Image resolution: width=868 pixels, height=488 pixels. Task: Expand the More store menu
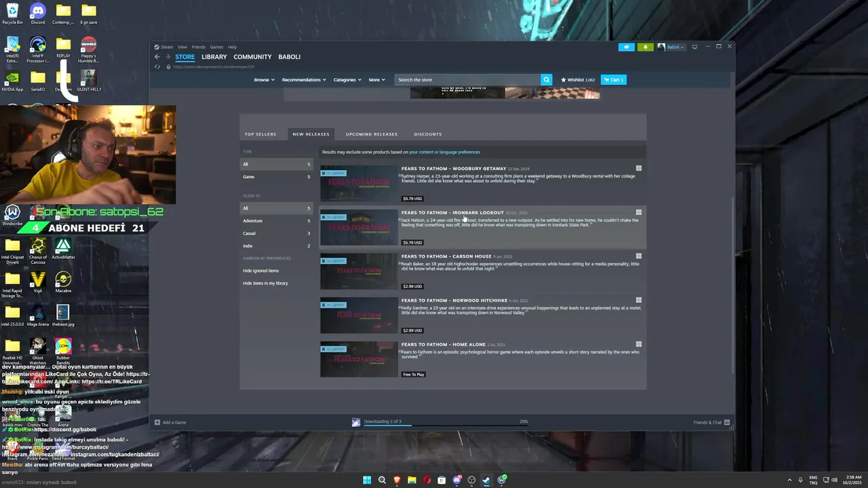click(376, 79)
